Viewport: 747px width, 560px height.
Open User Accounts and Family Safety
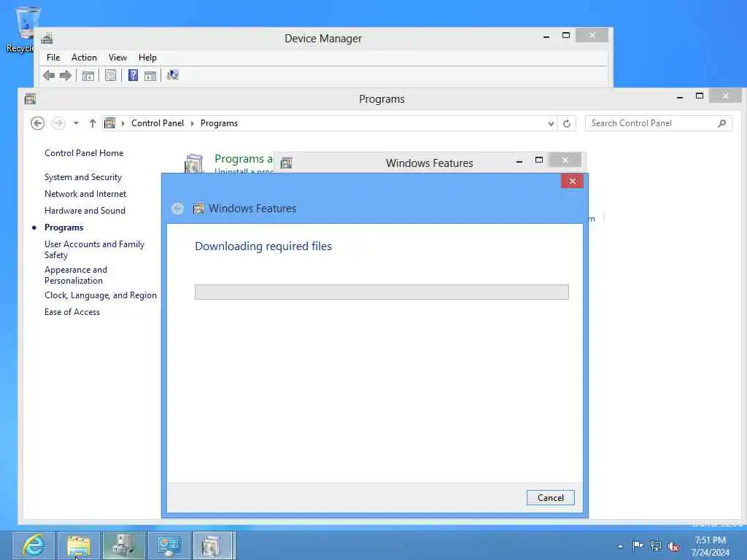pos(94,249)
